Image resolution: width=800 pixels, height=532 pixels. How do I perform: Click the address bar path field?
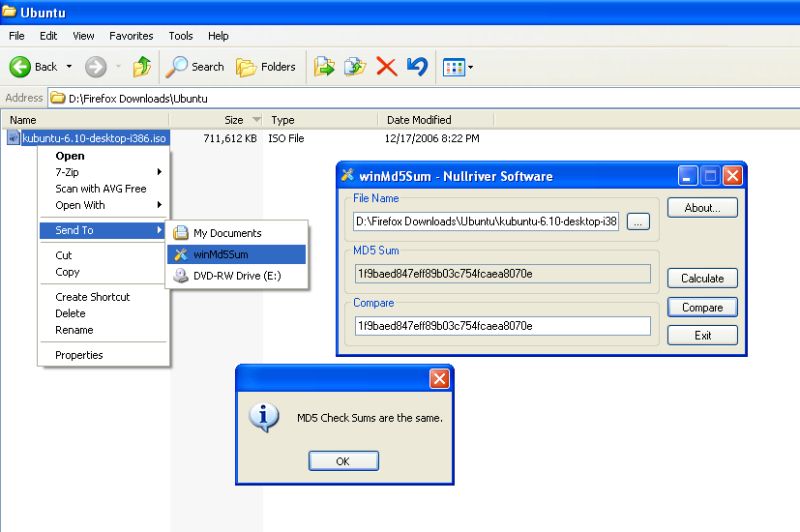[423, 98]
